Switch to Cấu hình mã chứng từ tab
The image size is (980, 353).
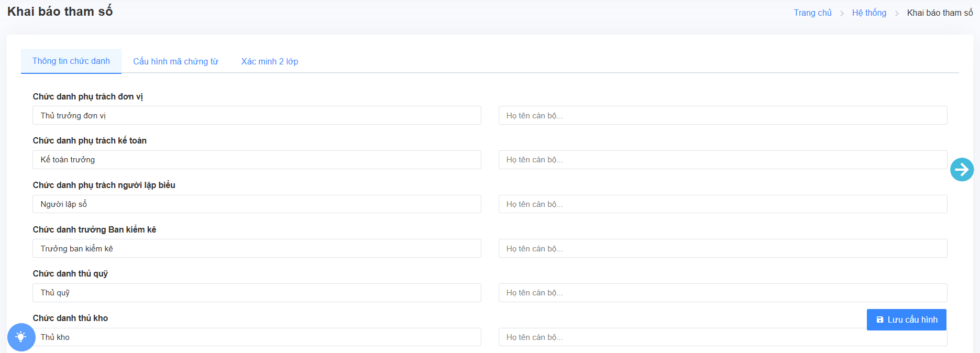[x=175, y=62]
